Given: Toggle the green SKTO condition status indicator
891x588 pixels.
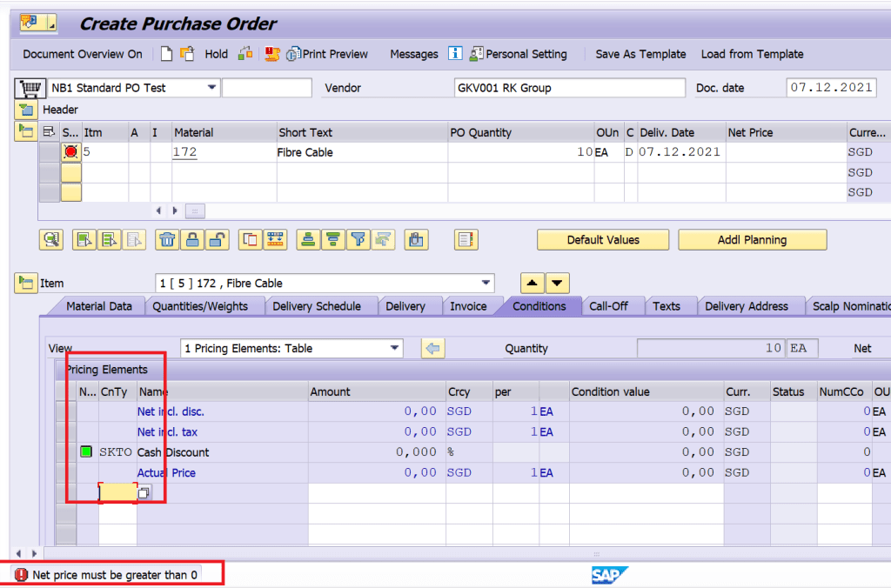Looking at the screenshot, I should click(86, 452).
